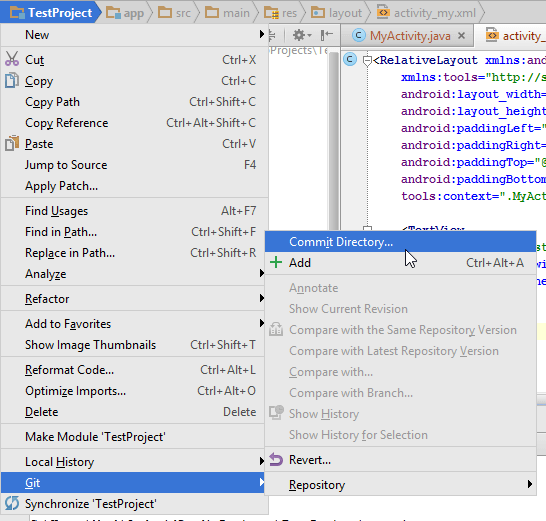Click highlighted Git menu entry
The width and height of the screenshot is (546, 521).
point(134,483)
